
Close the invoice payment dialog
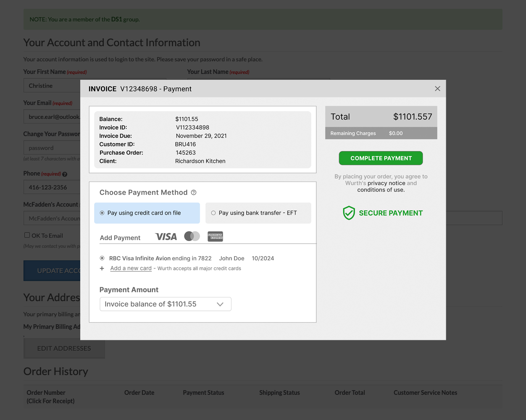pyautogui.click(x=437, y=89)
